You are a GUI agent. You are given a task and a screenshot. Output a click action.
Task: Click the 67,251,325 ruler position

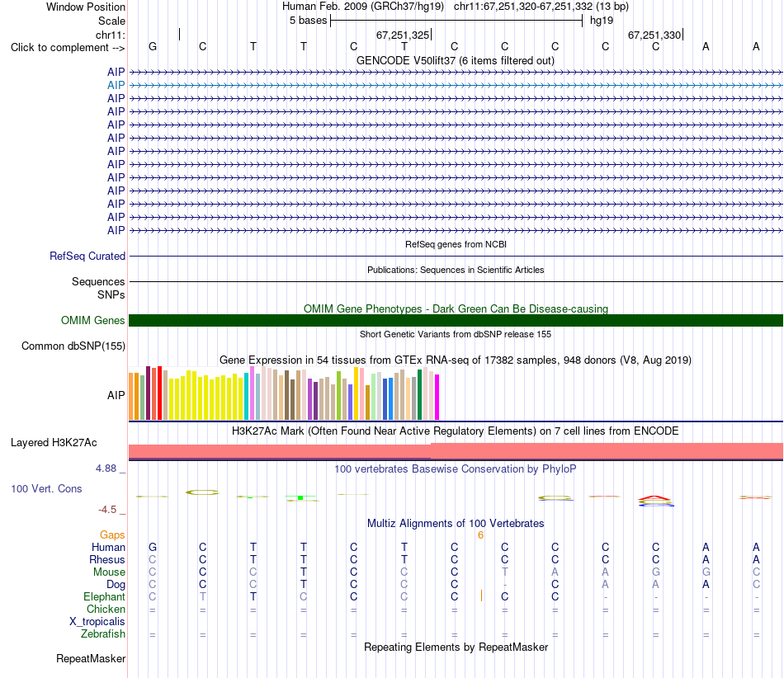[403, 35]
